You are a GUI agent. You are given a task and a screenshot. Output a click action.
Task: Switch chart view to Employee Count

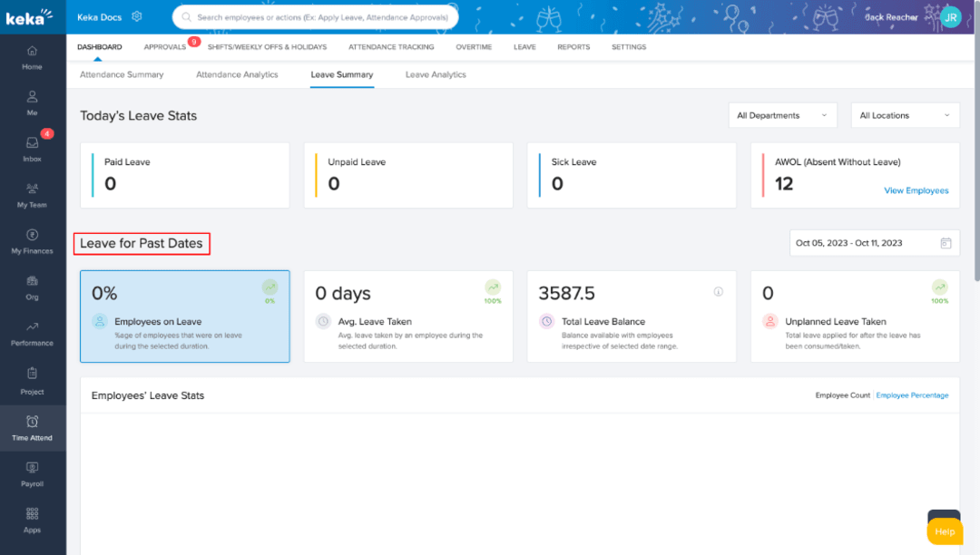coord(842,394)
